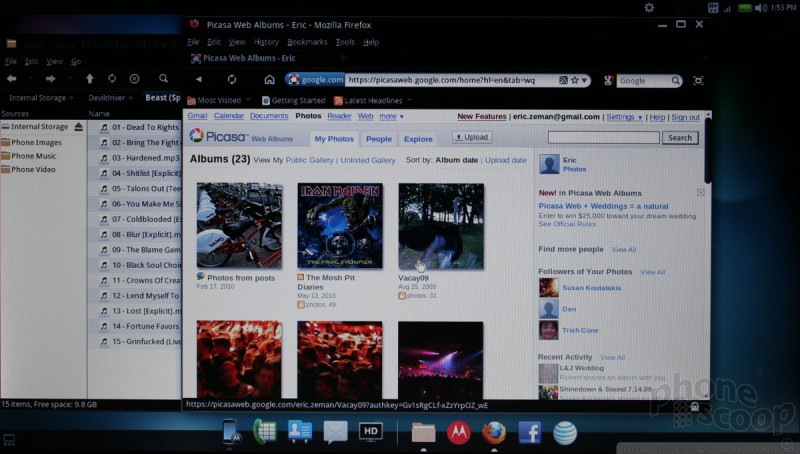The image size is (800, 454).
Task: Open Latest Headlines bookmarks folder
Action: point(373,100)
